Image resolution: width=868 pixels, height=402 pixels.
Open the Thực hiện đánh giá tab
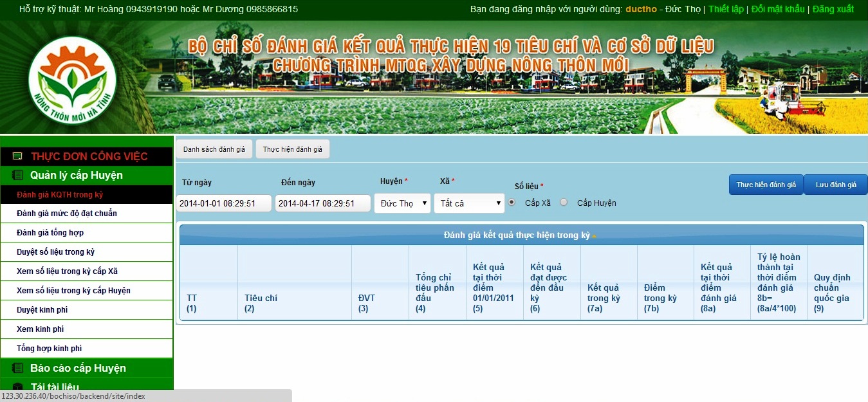pyautogui.click(x=293, y=149)
